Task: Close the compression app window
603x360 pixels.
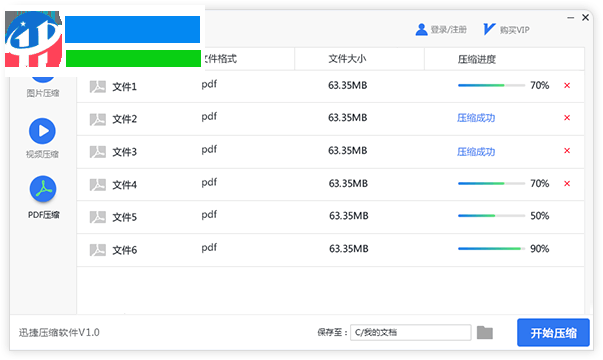Action: [x=585, y=17]
